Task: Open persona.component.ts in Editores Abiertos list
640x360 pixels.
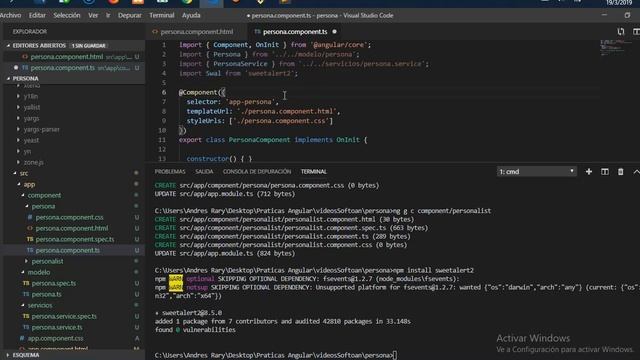Action: 73,68
